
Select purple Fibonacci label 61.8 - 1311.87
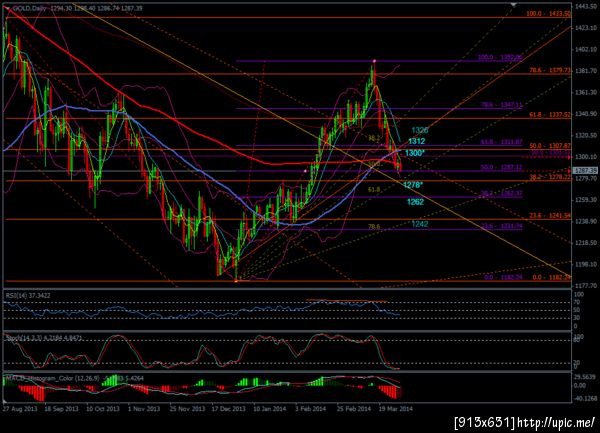502,142
